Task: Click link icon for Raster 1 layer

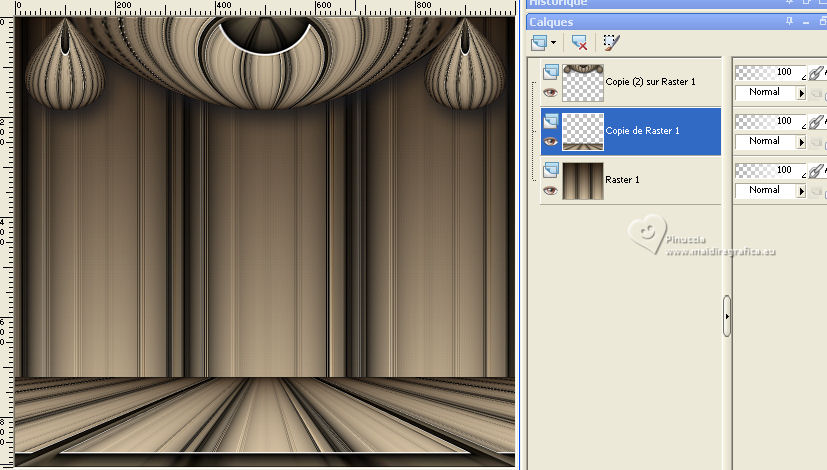Action: pyautogui.click(x=816, y=170)
